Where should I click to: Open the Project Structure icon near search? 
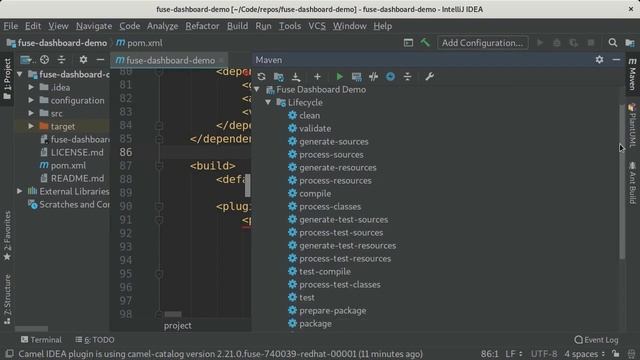(630, 42)
